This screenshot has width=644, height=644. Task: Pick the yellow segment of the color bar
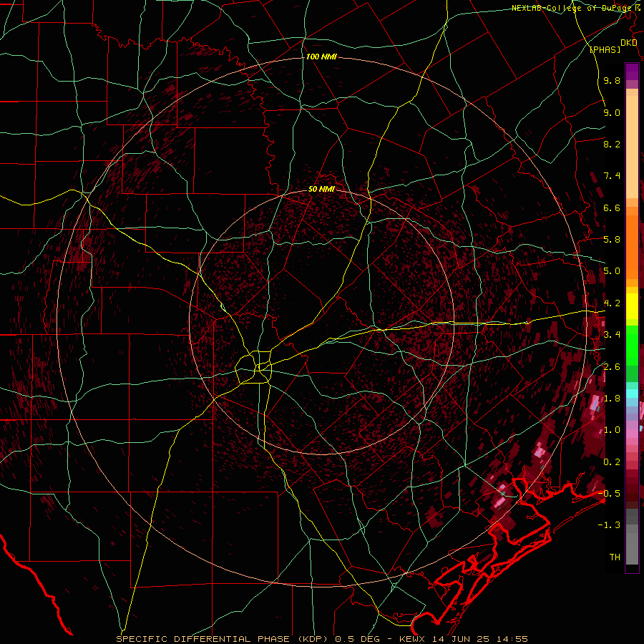point(632,306)
